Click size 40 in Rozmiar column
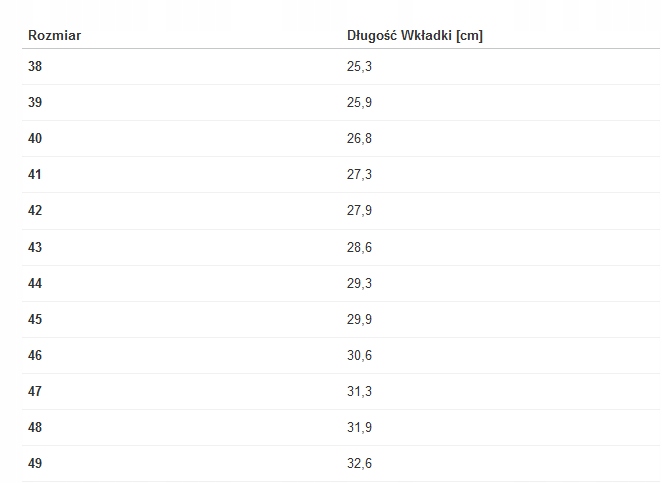 36,139
